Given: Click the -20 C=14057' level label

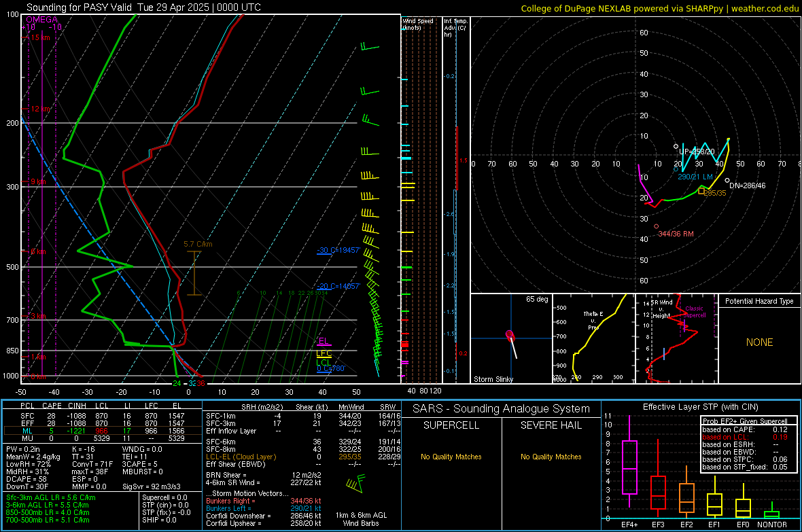Looking at the screenshot, I should [x=338, y=286].
